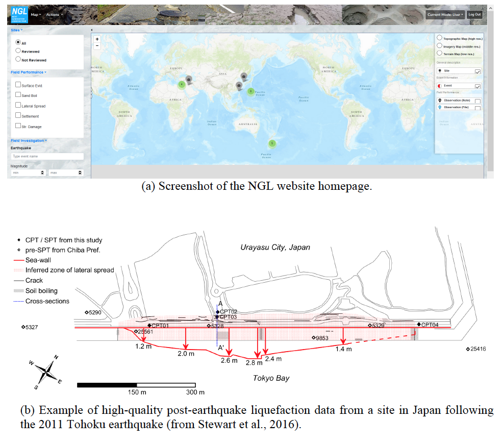The width and height of the screenshot is (504, 445).
Task: Tick the Sand Boil checkbox
Action: tap(18, 94)
